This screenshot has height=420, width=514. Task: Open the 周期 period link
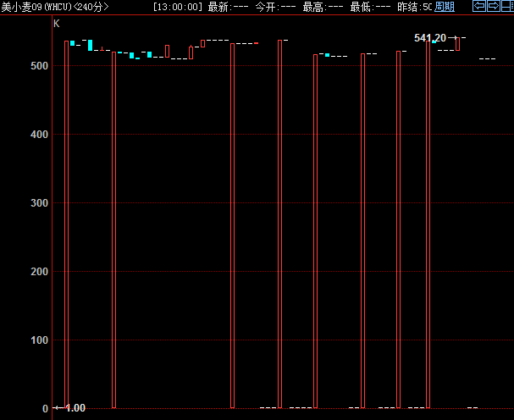(445, 7)
